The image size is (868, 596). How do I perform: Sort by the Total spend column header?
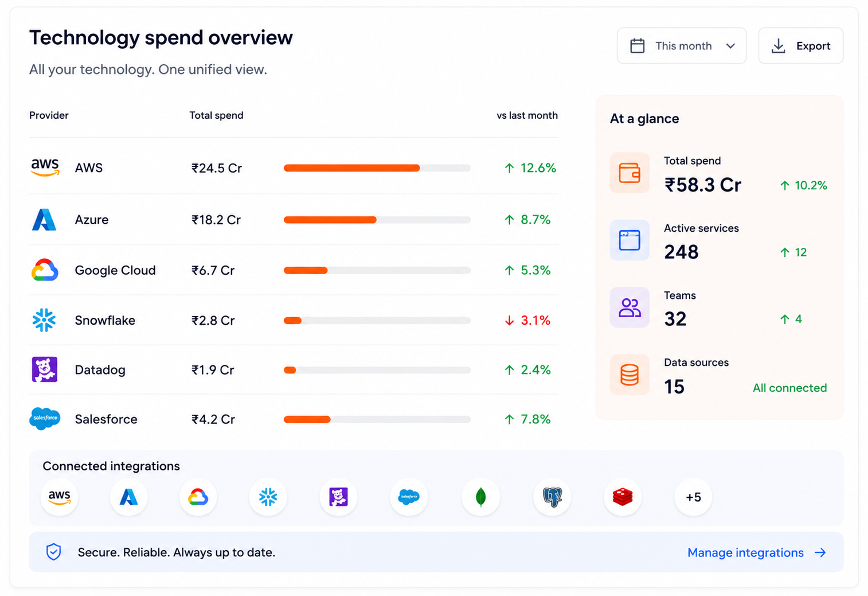click(216, 115)
